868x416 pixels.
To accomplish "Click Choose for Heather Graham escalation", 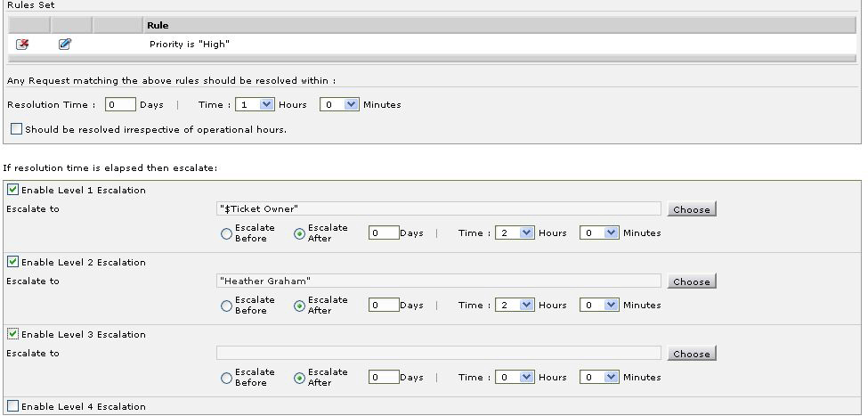I will tap(691, 281).
